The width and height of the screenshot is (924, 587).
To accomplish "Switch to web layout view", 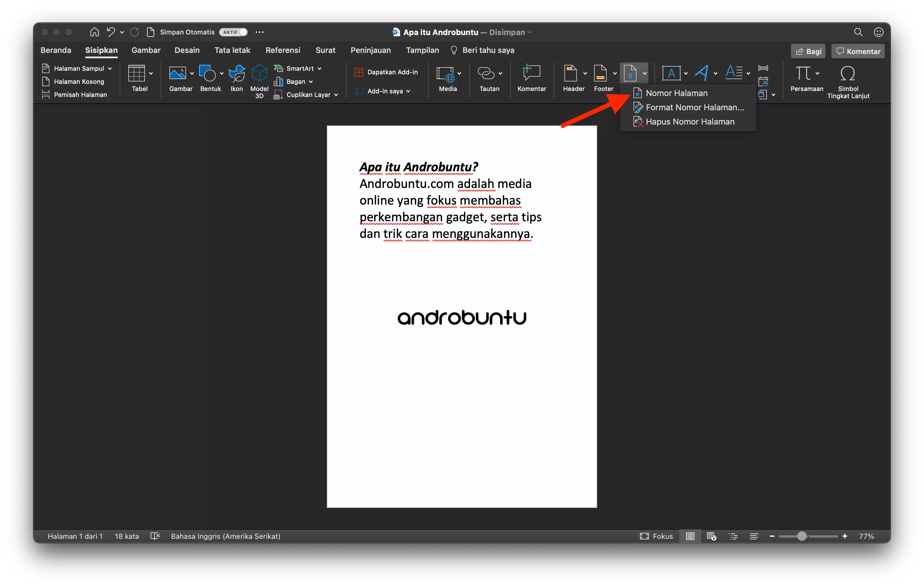I will point(711,536).
